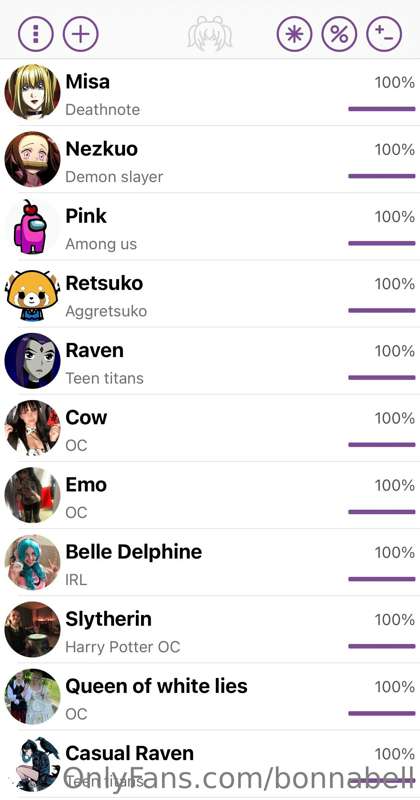This screenshot has width=420, height=800.
Task: Open Raven's Teen Titans avatar
Action: tap(33, 361)
